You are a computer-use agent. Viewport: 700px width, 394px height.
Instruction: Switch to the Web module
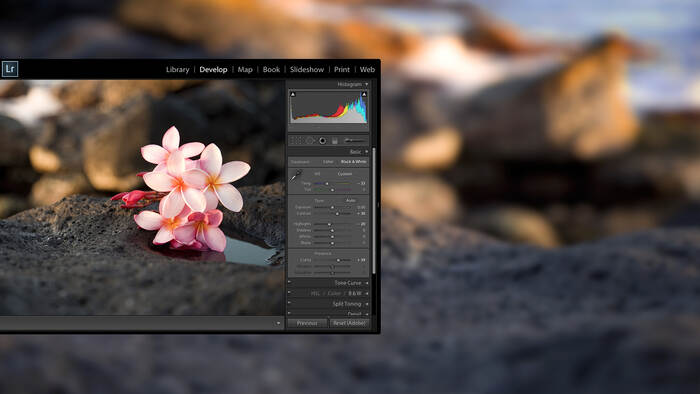click(x=367, y=69)
